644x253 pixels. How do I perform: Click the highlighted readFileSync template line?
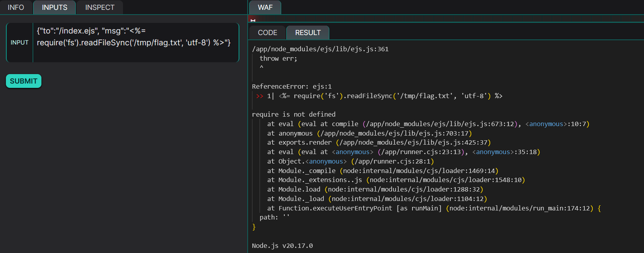(379, 96)
